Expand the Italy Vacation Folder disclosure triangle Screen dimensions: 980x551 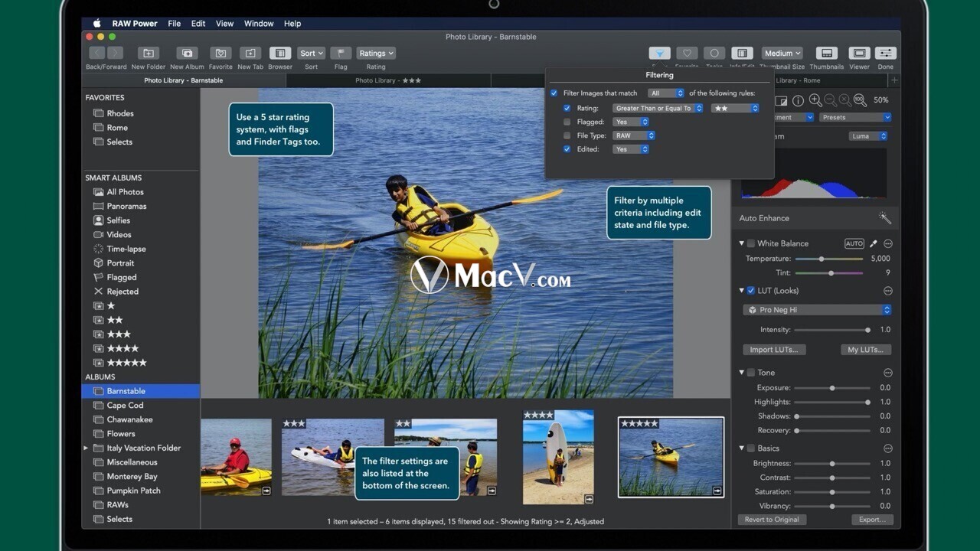86,448
